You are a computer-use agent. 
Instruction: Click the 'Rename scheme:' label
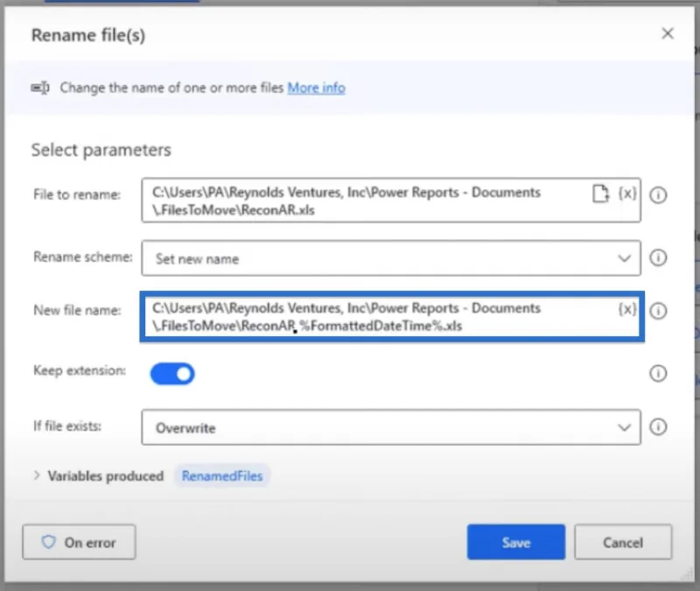tap(83, 257)
